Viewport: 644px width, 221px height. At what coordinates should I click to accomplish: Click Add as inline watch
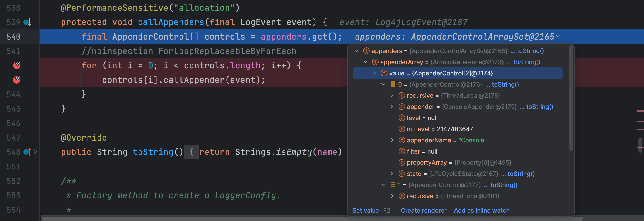coord(481,211)
